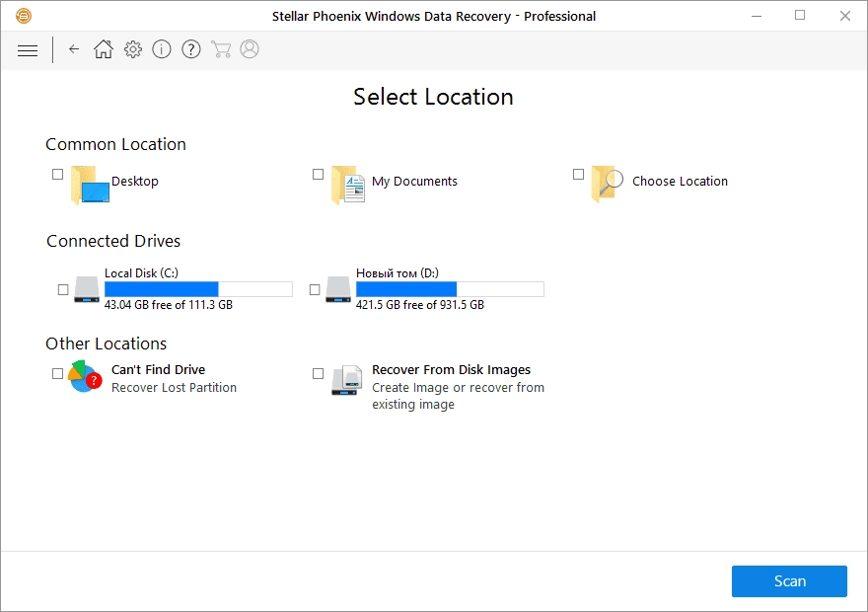The height and width of the screenshot is (612, 868).
Task: Click the Choose Location label
Action: (680, 181)
